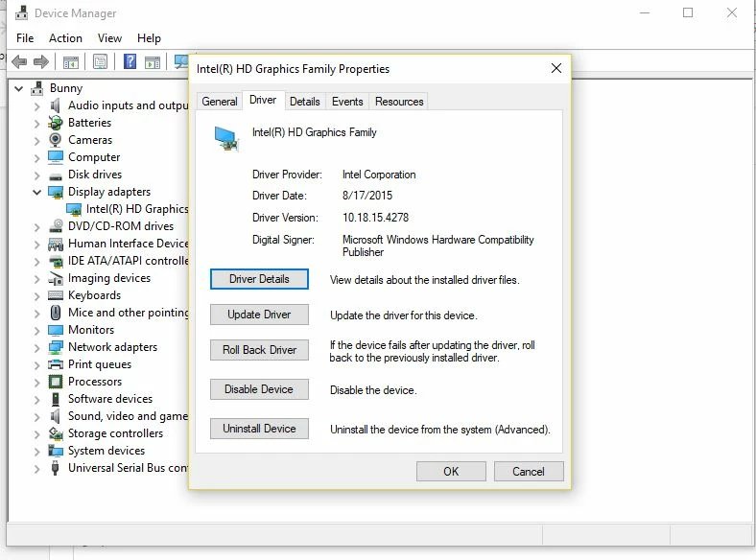This screenshot has width=756, height=560.
Task: Open the File menu
Action: 25,38
